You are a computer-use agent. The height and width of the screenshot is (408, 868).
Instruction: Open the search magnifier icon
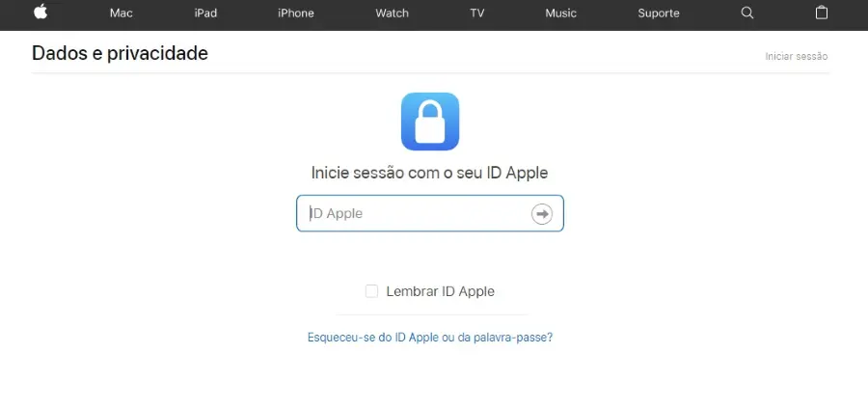747,13
